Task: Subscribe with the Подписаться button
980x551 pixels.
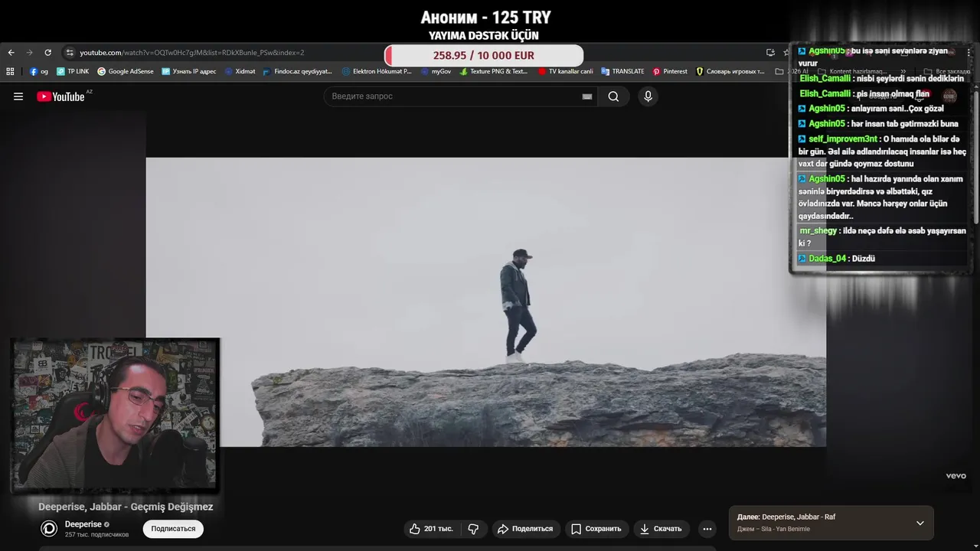Action: point(173,529)
